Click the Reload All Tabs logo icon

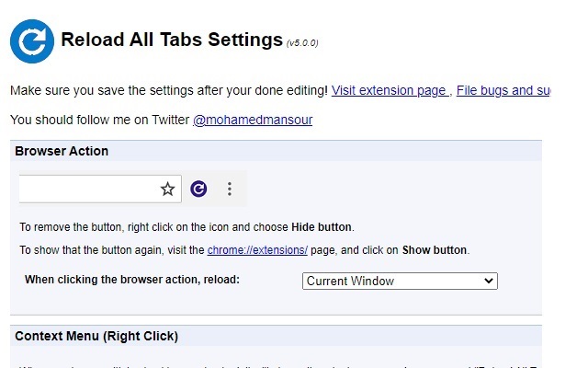pyautogui.click(x=32, y=40)
